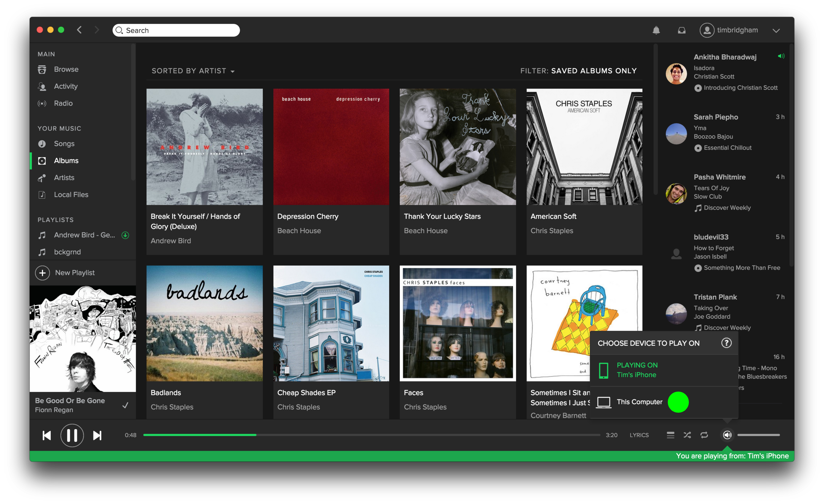Click the song progress bar
824x504 pixels.
(371, 435)
